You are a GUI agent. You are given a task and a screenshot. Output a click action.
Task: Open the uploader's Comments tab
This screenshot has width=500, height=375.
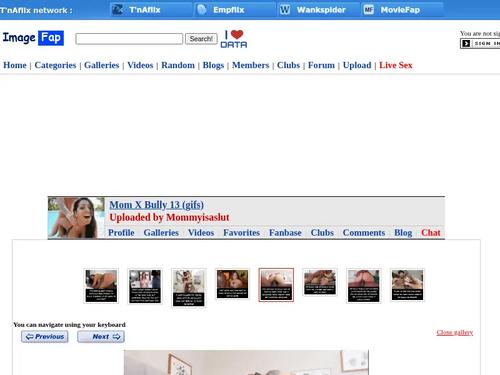pyautogui.click(x=364, y=233)
